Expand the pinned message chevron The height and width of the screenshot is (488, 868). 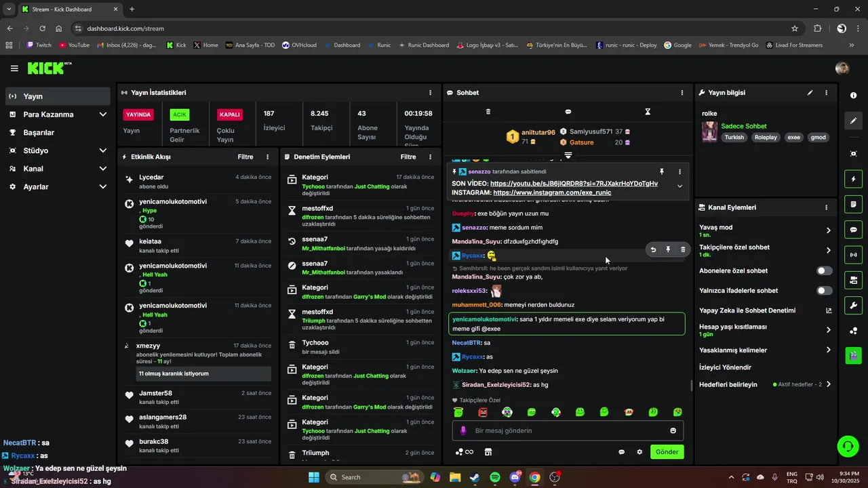(679, 186)
